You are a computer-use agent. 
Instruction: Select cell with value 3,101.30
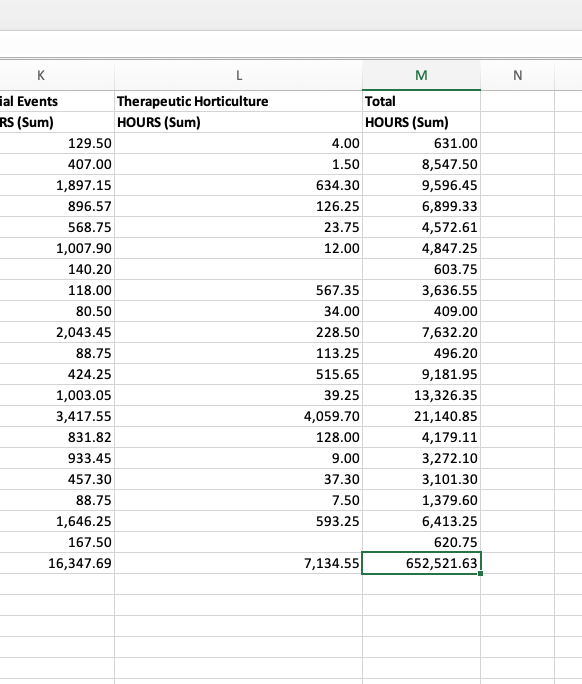[x=421, y=479]
